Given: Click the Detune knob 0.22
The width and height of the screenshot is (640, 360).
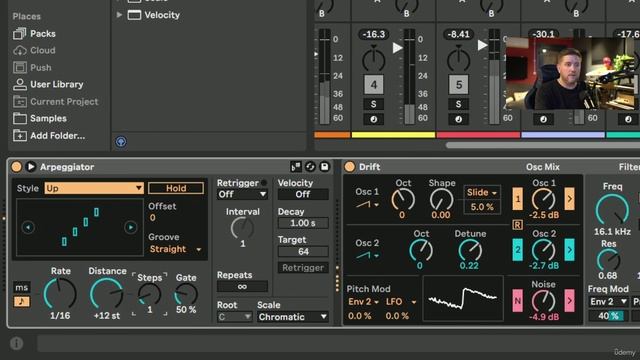Looking at the screenshot, I should (470, 250).
